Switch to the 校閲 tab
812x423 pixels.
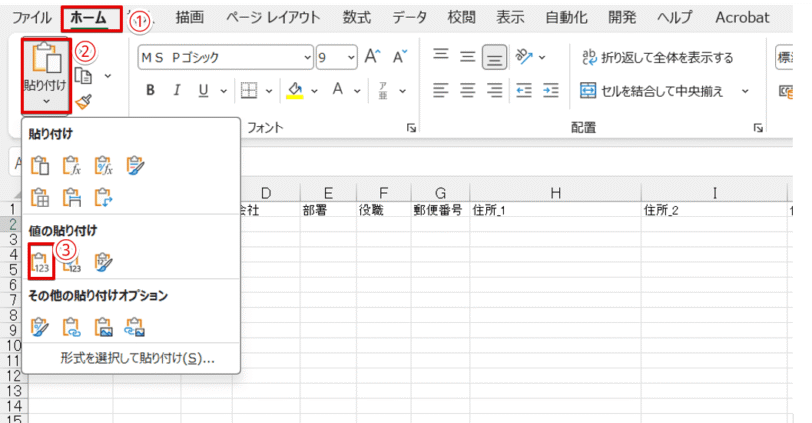point(461,18)
